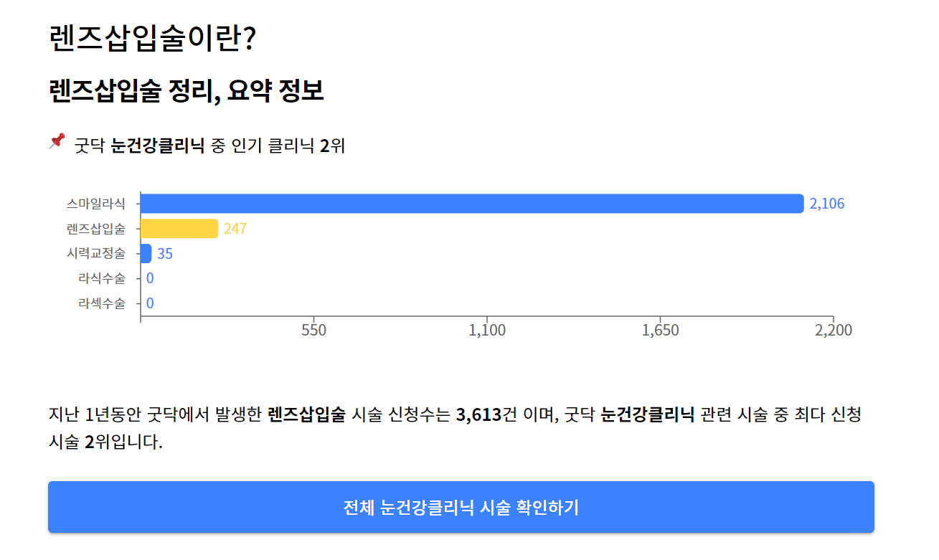Click the value label 2,106 on chart
Image resolution: width=939 pixels, height=560 pixels.
[828, 204]
